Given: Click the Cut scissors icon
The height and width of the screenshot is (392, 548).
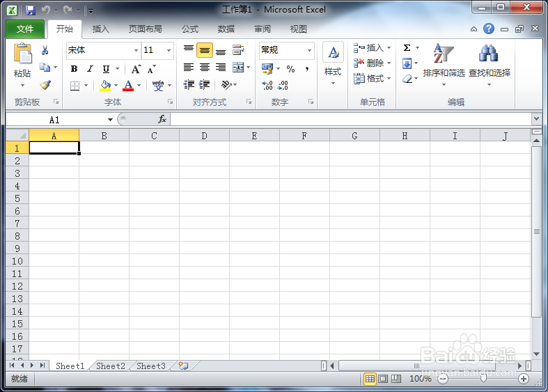Looking at the screenshot, I should click(45, 50).
